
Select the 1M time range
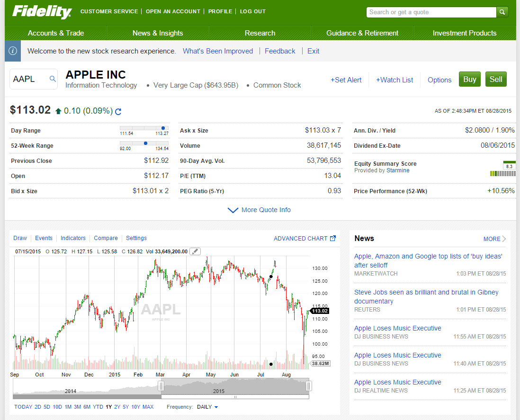[68, 407]
